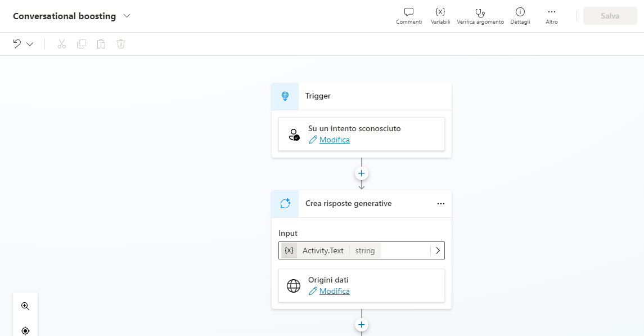
Task: Click the Salva button
Action: pyautogui.click(x=610, y=16)
